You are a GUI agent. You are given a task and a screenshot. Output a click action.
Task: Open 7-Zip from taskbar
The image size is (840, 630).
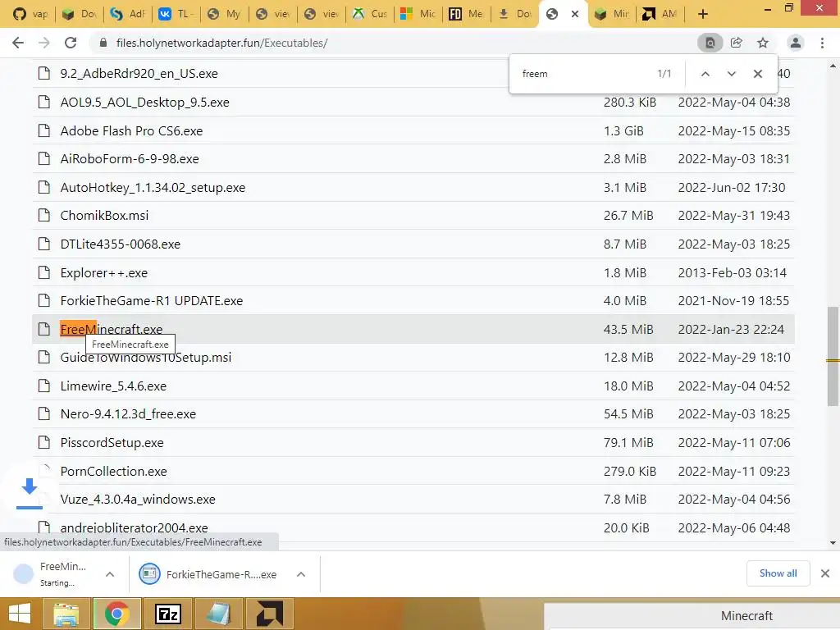tap(167, 614)
